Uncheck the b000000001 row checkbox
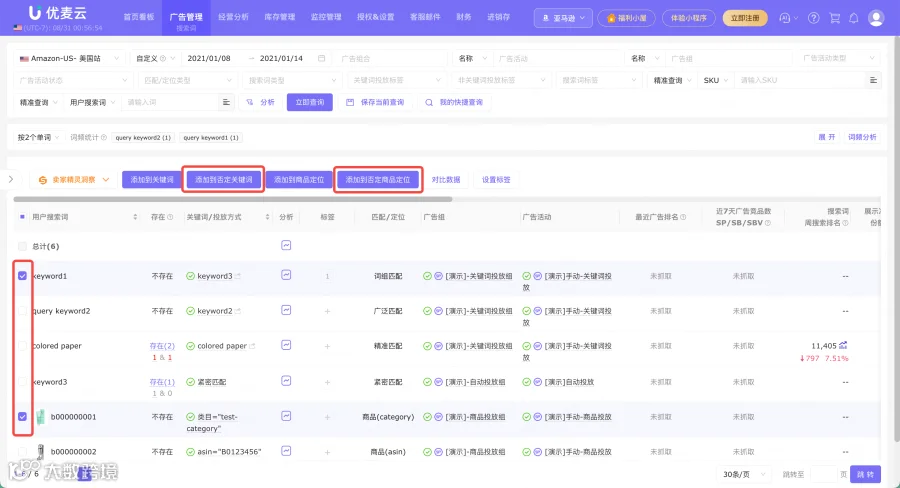 click(22, 416)
